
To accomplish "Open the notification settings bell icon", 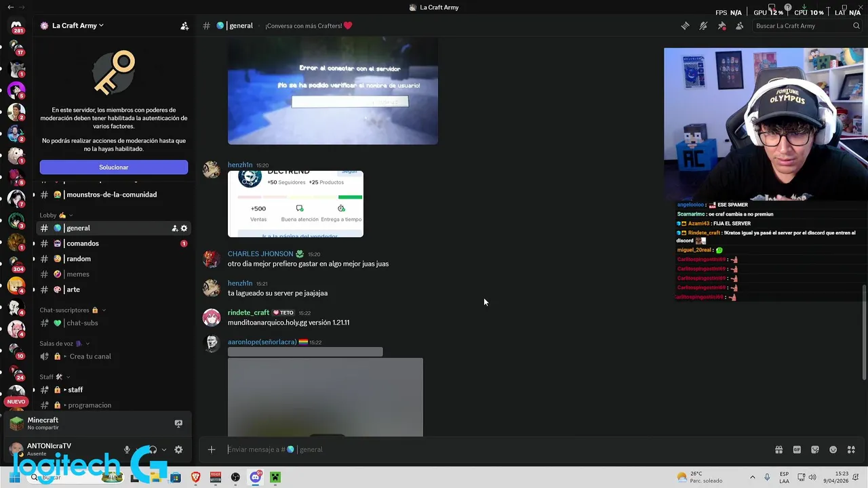I will [703, 26].
